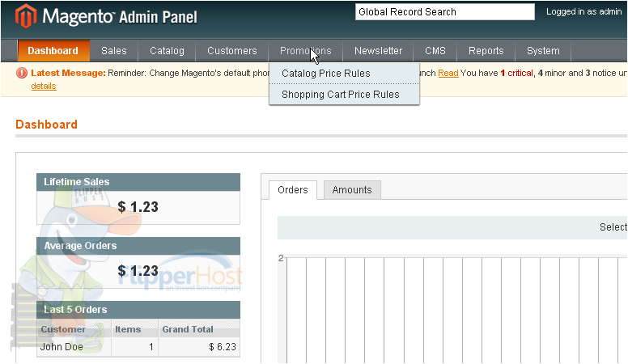Click the Magento Admin Panel title text

pos(120,17)
